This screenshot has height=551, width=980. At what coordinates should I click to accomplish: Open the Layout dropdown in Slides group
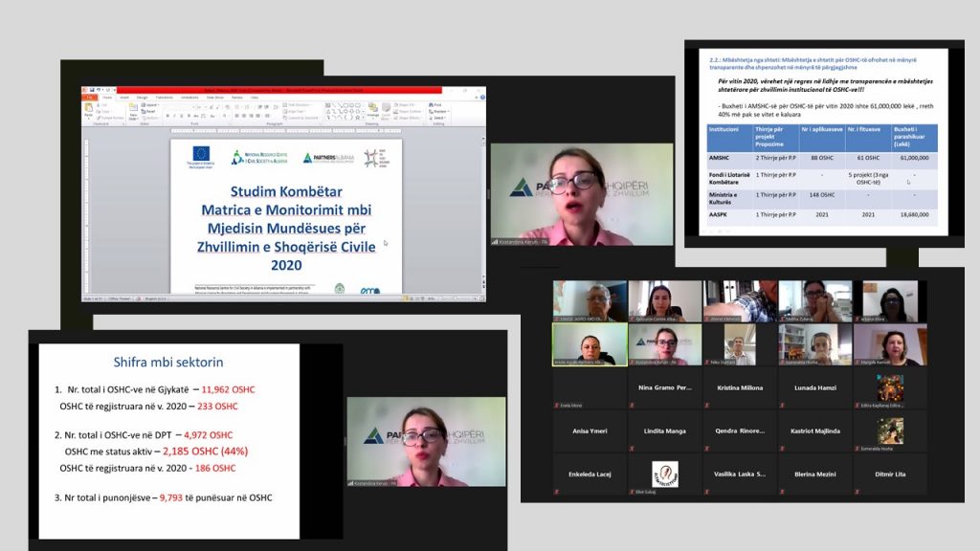tap(150, 105)
